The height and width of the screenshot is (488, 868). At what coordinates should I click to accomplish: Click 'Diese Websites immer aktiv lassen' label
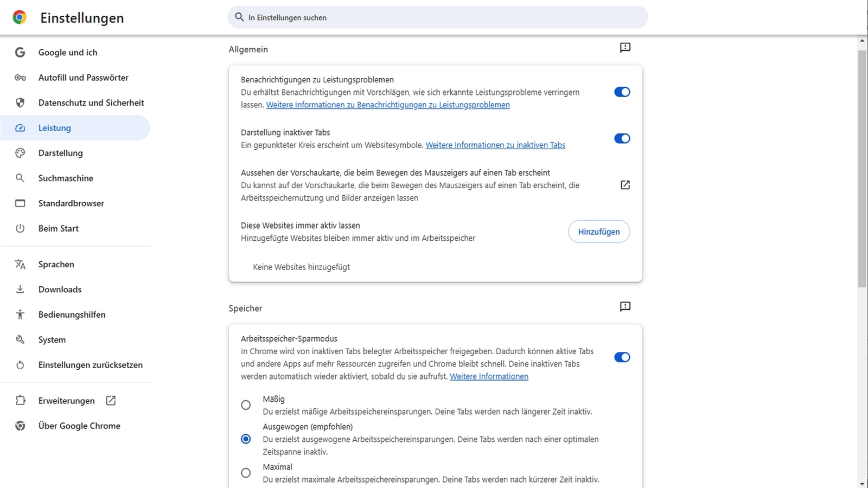pyautogui.click(x=301, y=225)
